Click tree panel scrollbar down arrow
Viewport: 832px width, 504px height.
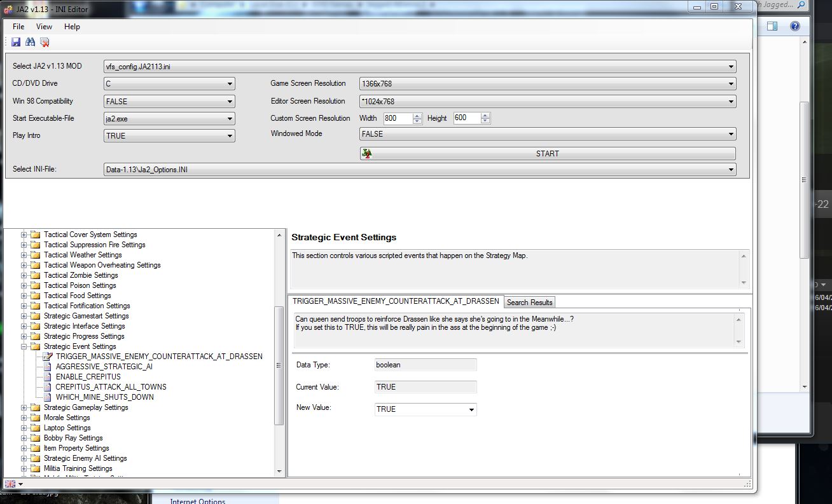(x=279, y=470)
